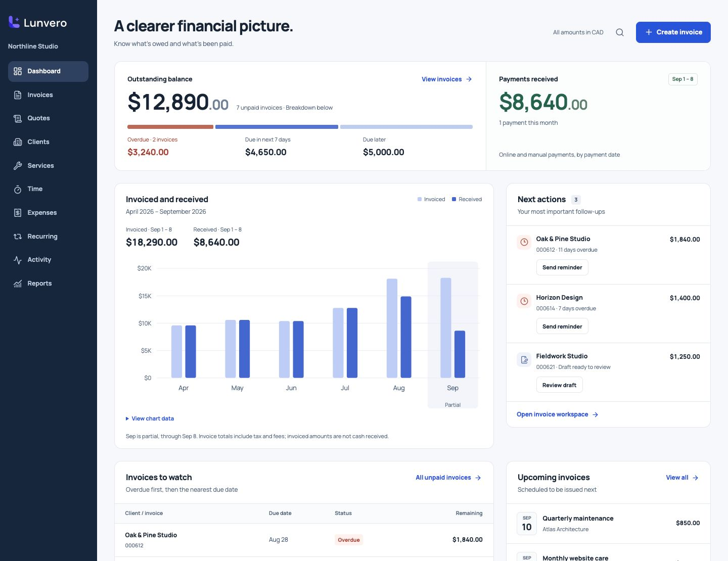Click the Expenses receipt icon
This screenshot has width=728, height=561.
click(18, 213)
